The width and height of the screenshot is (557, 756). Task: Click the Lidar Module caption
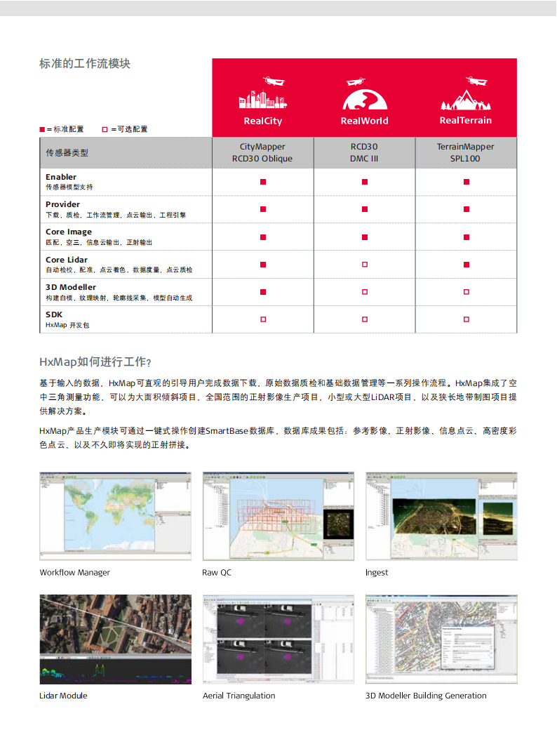click(64, 696)
